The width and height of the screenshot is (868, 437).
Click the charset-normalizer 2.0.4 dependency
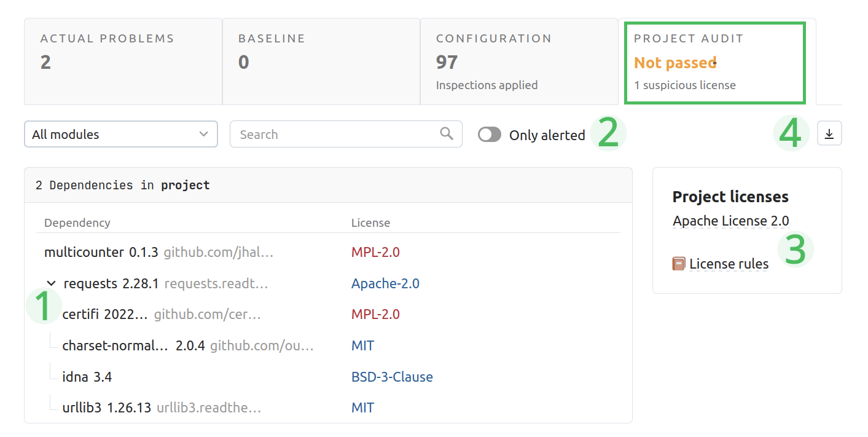114,345
